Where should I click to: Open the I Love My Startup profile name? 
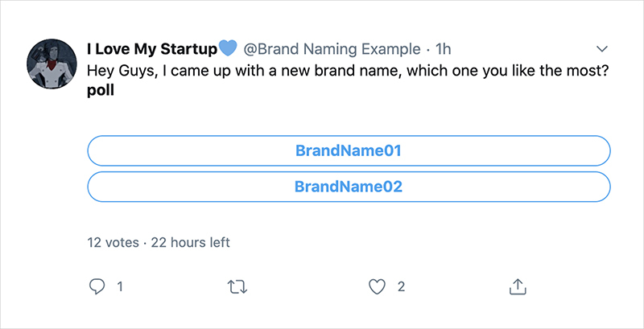(152, 49)
